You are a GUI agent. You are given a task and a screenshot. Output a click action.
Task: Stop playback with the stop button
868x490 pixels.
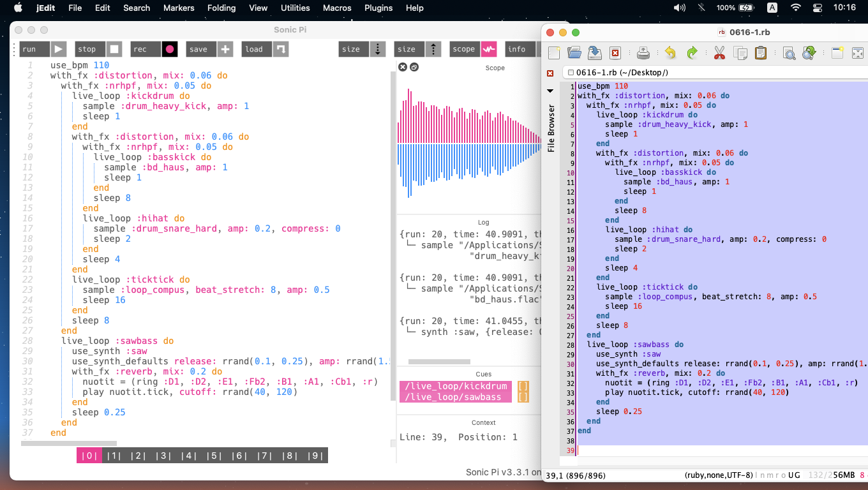tap(114, 49)
